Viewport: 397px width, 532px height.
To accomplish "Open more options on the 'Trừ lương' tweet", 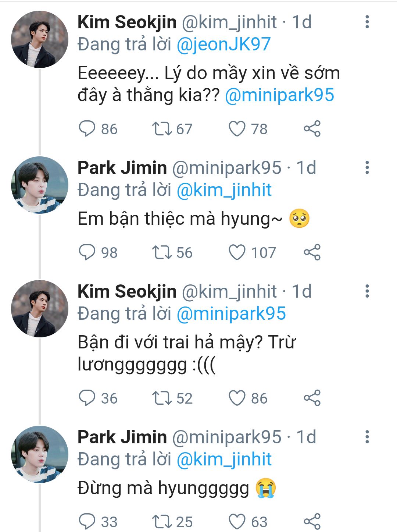I will tap(367, 291).
